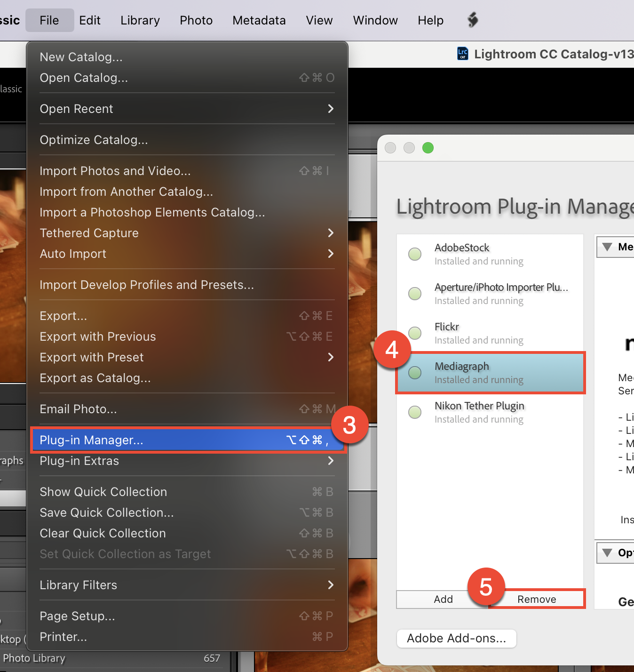Toggle the Mediagraph plug-in status light

[x=414, y=373]
